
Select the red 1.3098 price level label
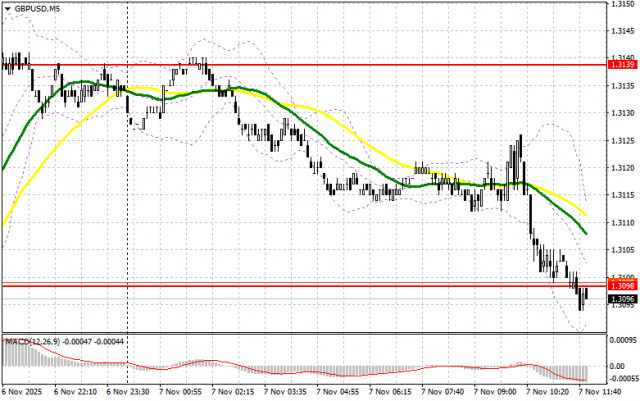(622, 285)
